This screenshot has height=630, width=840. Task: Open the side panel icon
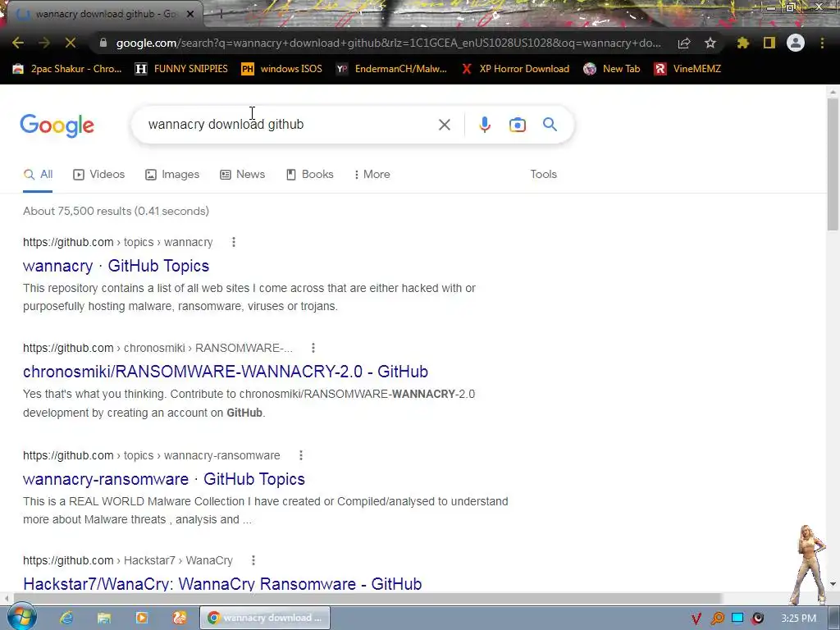pyautogui.click(x=769, y=43)
